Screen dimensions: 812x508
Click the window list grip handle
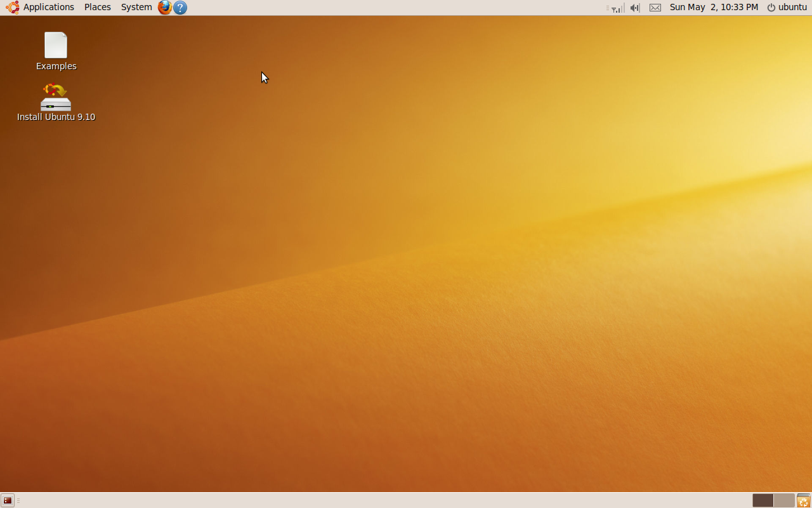coord(18,500)
